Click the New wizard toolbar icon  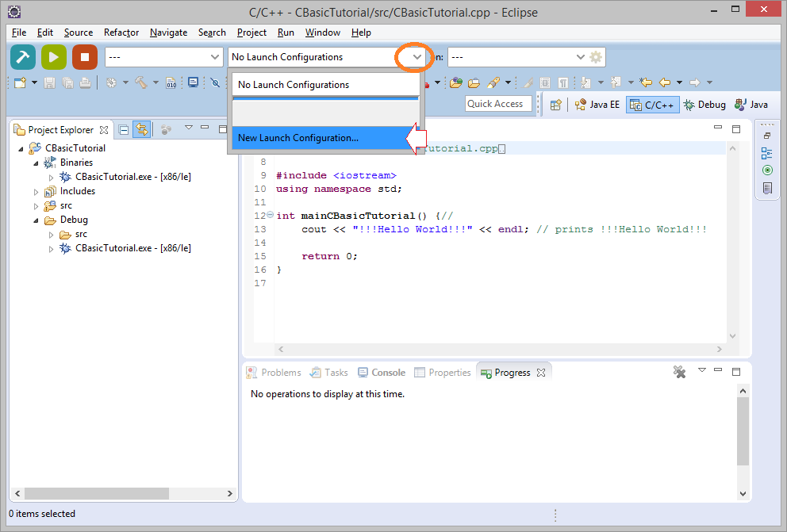click(20, 82)
